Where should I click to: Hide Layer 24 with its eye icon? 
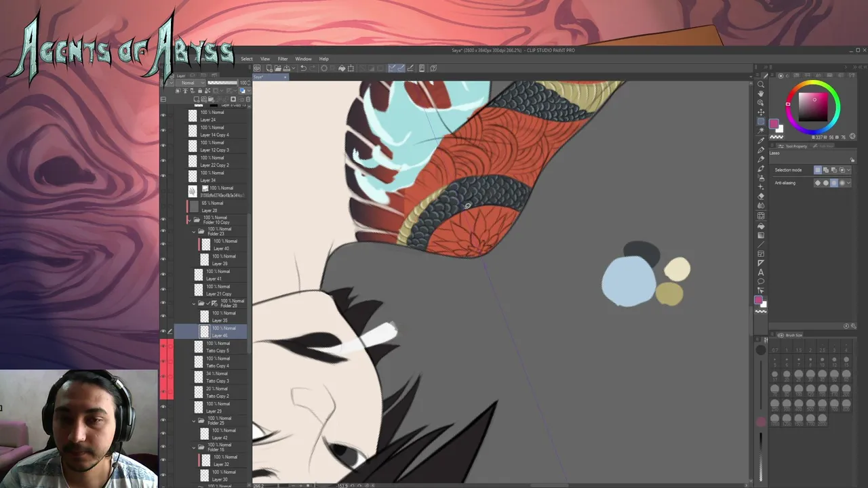(x=163, y=115)
